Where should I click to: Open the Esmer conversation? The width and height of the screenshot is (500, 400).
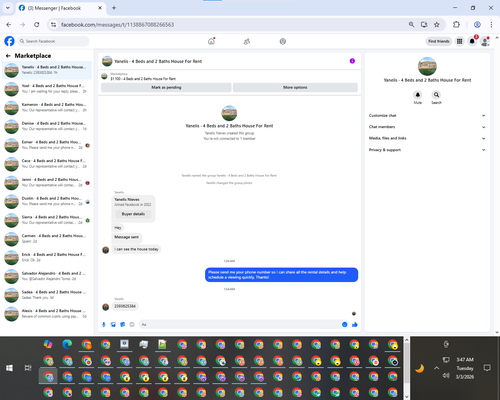(x=47, y=145)
